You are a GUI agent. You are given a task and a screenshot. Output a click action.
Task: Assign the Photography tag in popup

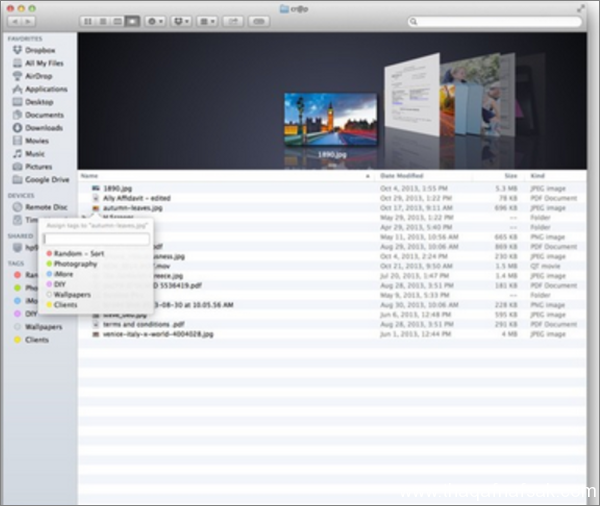pyautogui.click(x=72, y=264)
